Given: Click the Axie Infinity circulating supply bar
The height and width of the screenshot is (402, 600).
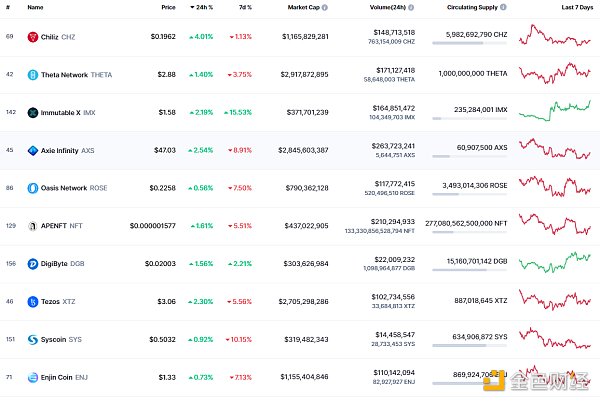Looking at the screenshot, I should point(470,156).
